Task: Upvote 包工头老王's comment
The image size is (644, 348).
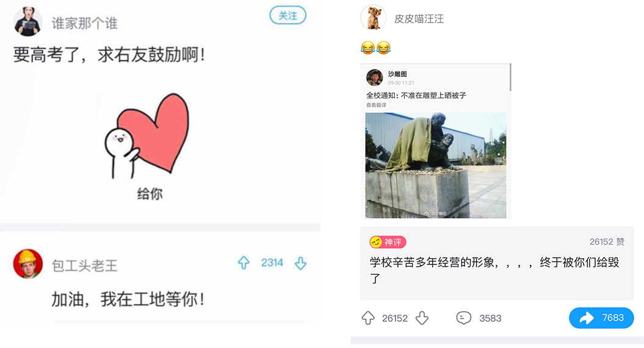Action: [244, 263]
